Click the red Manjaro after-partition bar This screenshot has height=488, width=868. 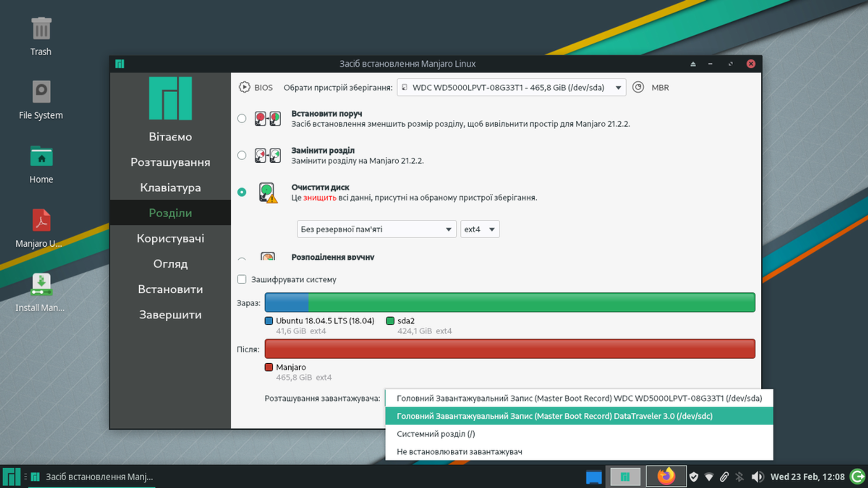[510, 349]
